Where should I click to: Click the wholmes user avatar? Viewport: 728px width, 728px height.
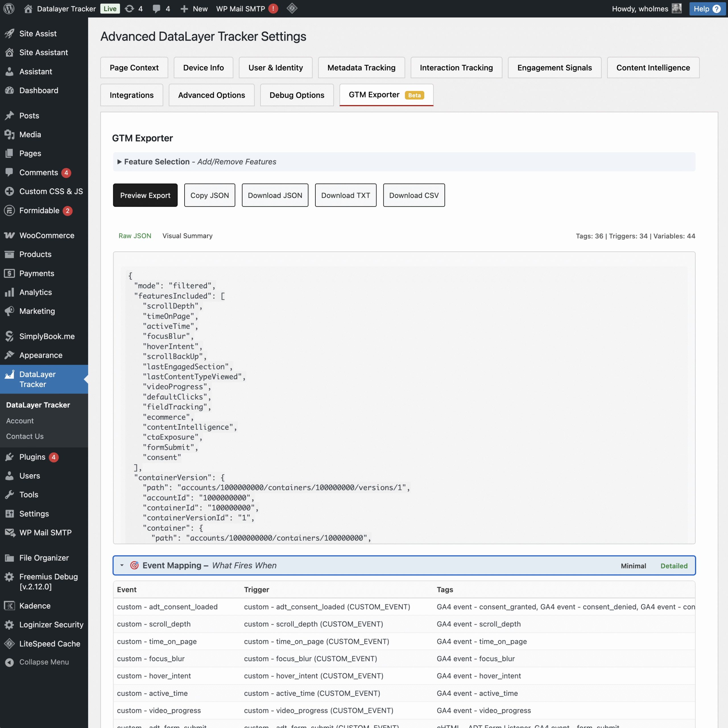[x=677, y=9]
